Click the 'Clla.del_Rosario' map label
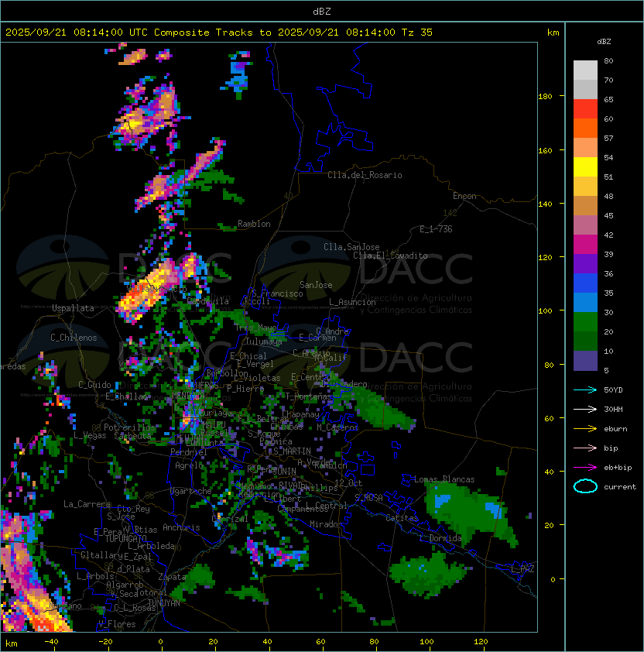This screenshot has width=644, height=652. (x=365, y=175)
